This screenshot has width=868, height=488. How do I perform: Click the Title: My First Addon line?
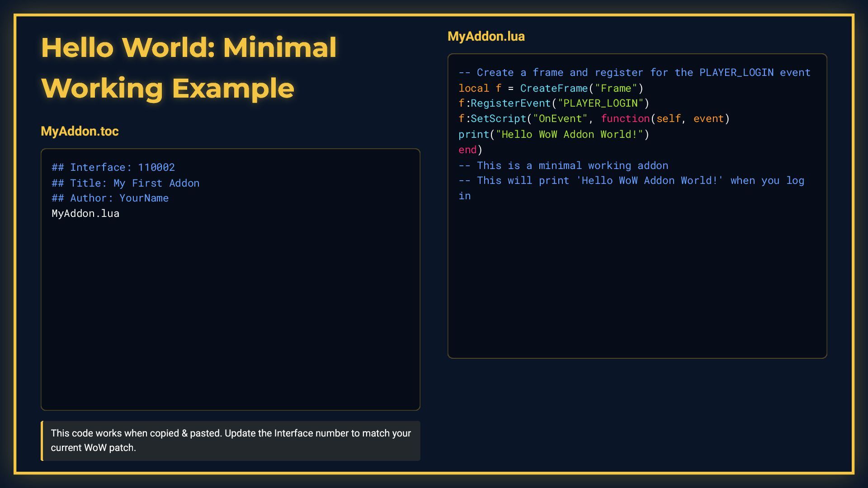coord(125,183)
